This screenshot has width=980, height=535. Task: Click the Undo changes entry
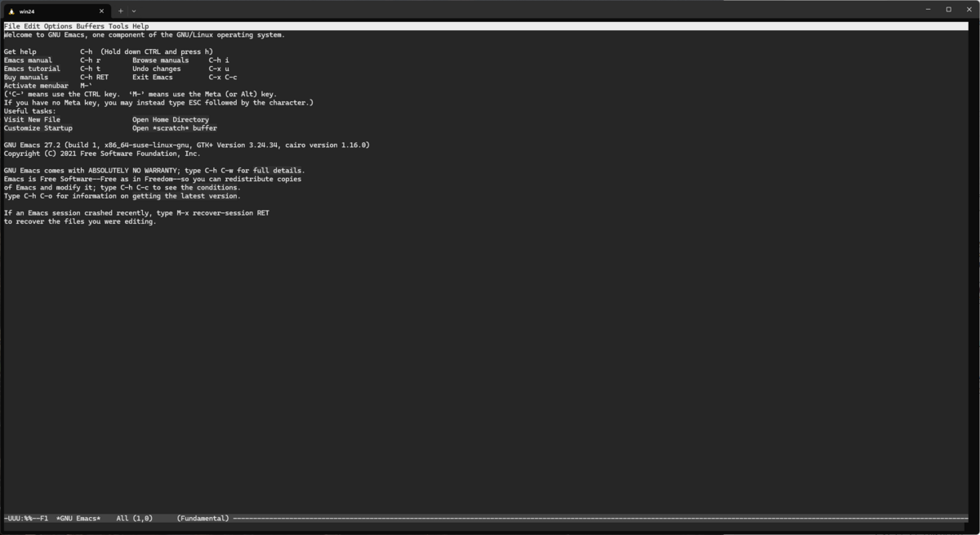click(157, 69)
